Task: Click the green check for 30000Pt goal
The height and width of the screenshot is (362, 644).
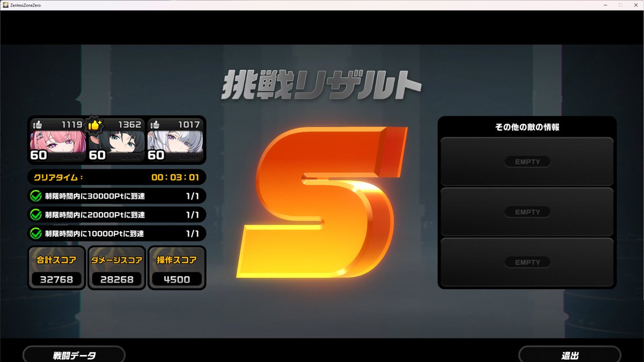Action: [36, 196]
